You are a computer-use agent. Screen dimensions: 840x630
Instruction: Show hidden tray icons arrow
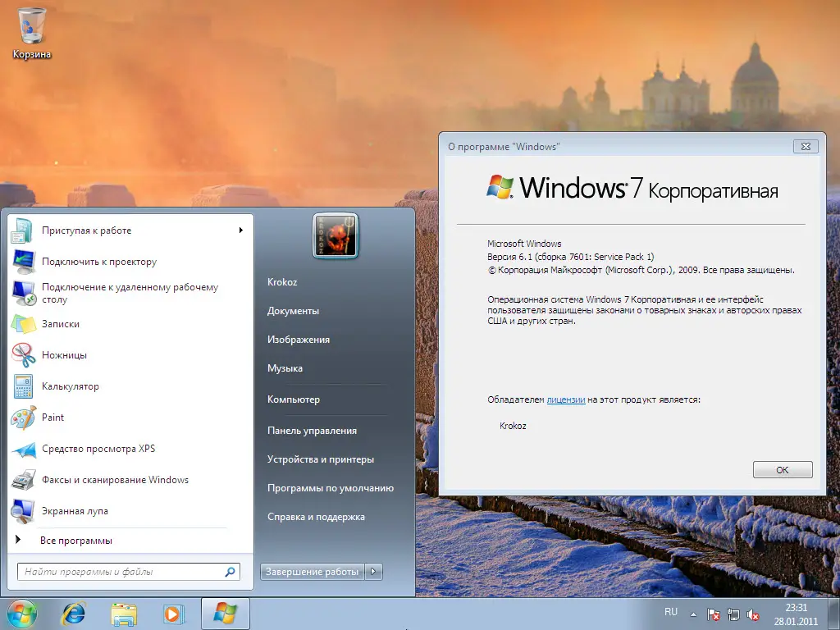click(x=693, y=614)
